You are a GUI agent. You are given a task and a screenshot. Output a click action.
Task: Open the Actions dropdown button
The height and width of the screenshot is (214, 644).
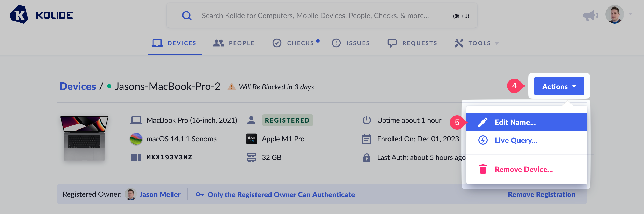[559, 86]
